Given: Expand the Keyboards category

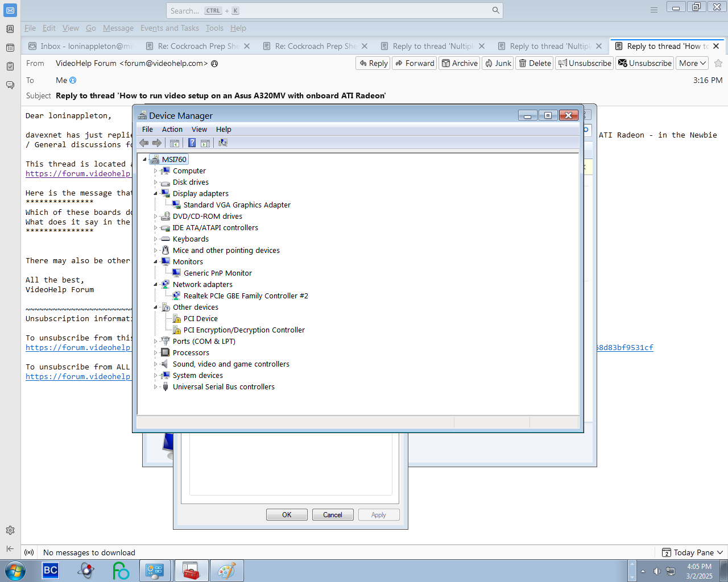Looking at the screenshot, I should [155, 239].
